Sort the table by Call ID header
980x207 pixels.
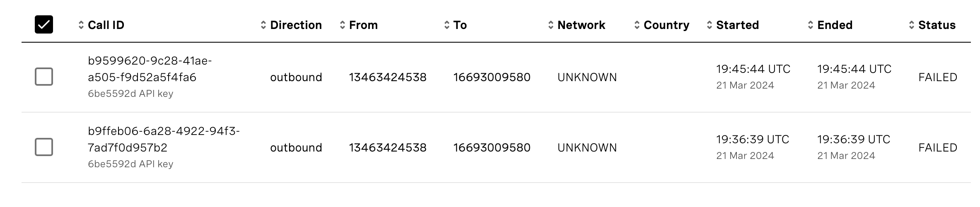coord(106,25)
